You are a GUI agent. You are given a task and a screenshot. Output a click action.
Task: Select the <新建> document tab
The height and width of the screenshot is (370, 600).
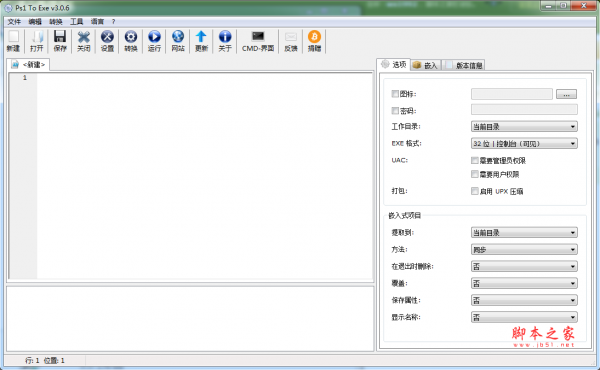coord(28,64)
